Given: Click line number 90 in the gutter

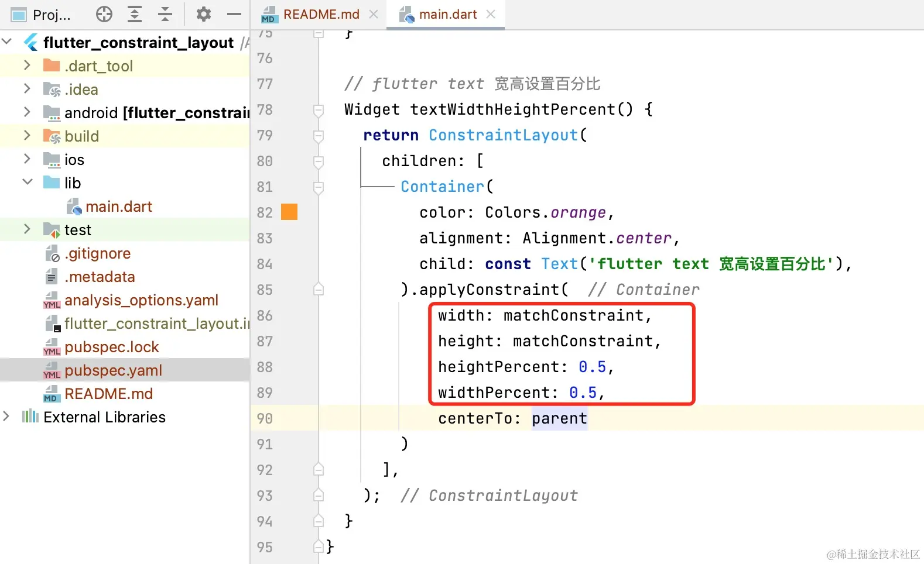Looking at the screenshot, I should tap(265, 418).
